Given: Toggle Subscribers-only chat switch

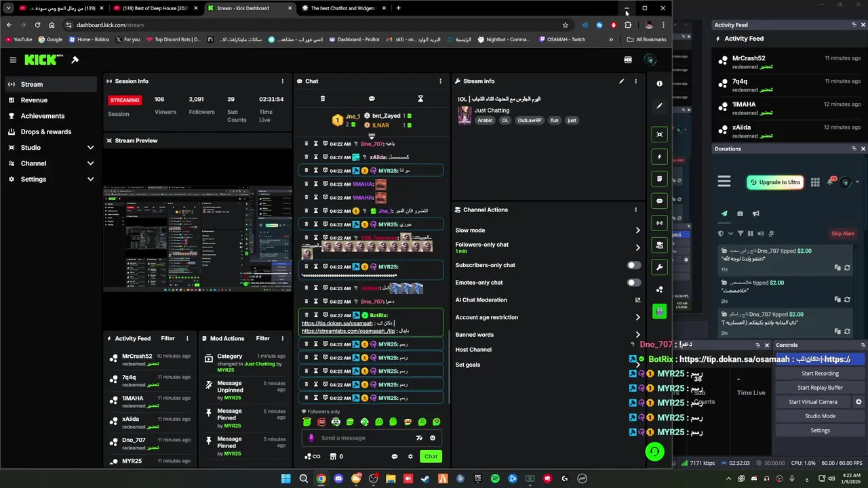Looking at the screenshot, I should 634,265.
